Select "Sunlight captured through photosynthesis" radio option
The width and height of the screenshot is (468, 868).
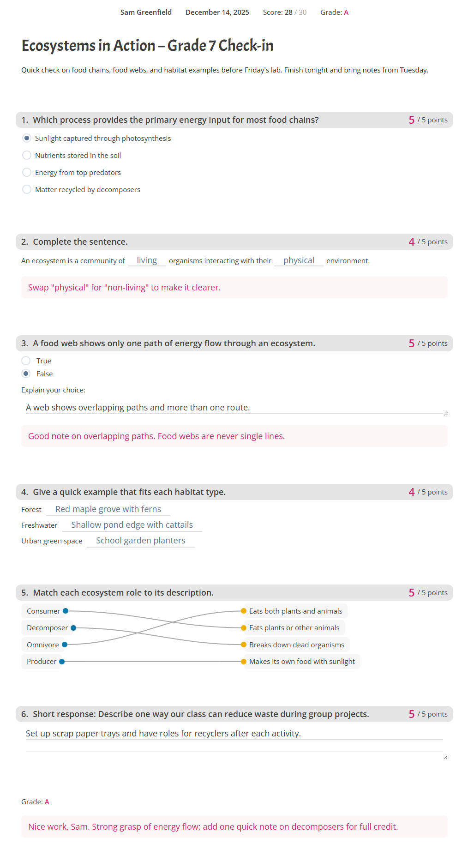tap(27, 139)
